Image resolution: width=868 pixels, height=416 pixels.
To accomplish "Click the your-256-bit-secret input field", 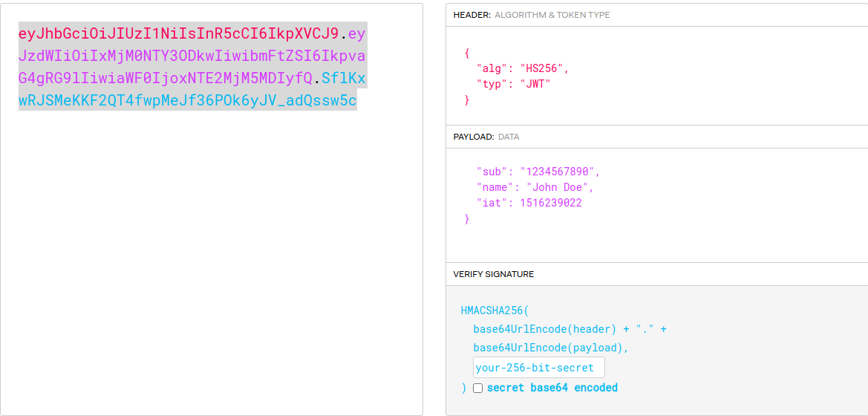I will coord(538,368).
